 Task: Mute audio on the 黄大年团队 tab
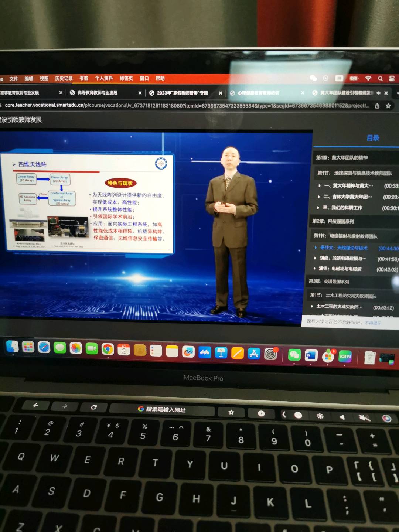click(378, 93)
